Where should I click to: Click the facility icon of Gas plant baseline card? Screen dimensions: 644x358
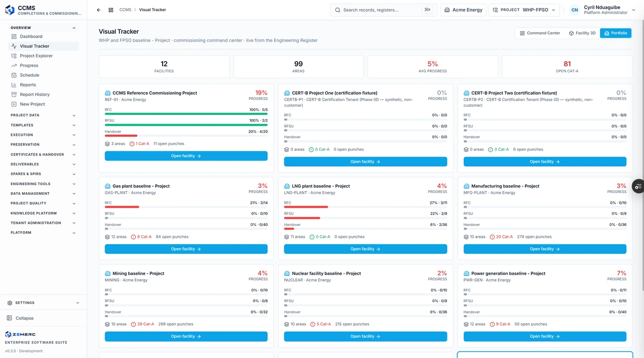pos(107,186)
